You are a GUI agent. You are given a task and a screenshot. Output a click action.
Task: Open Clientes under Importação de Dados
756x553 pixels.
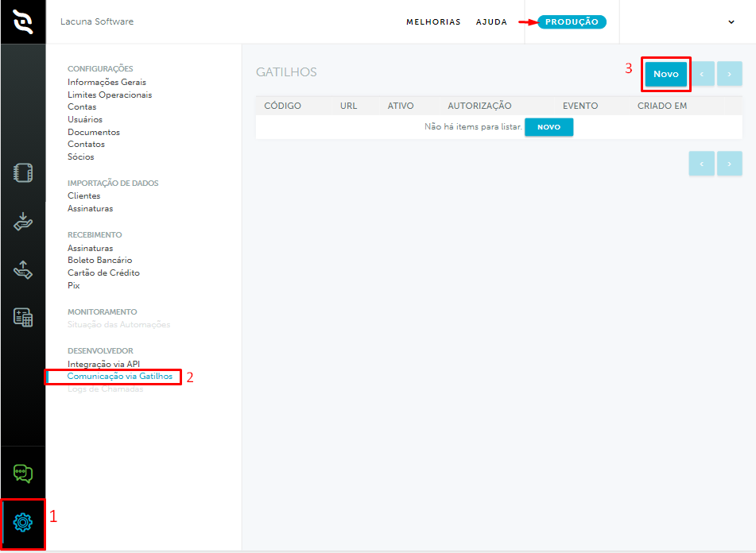(x=84, y=195)
